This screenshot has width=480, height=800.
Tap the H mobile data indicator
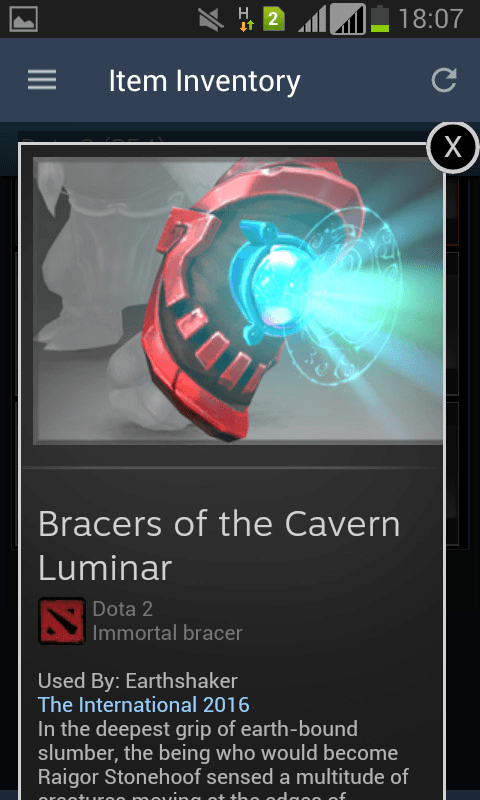click(246, 20)
